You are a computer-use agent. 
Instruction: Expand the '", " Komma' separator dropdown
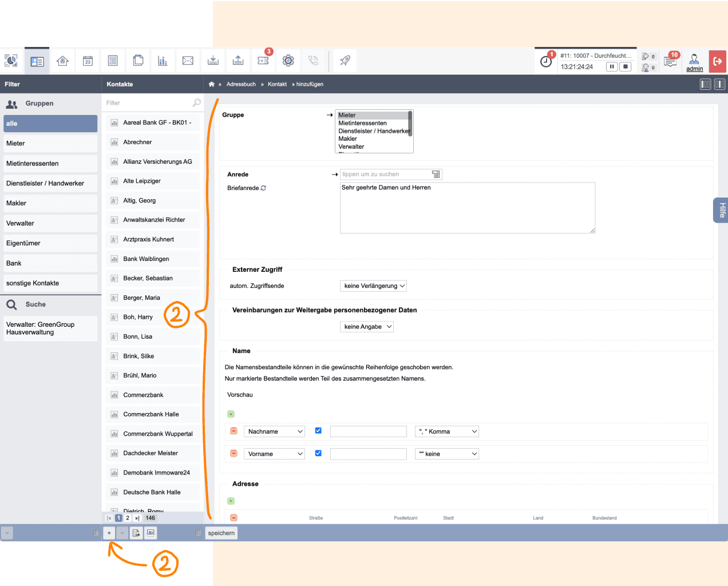(x=447, y=431)
